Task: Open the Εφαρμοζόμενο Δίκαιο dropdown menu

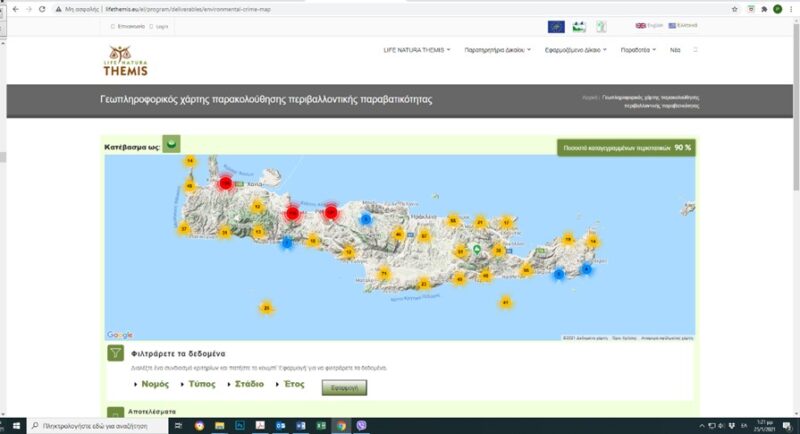Action: pyautogui.click(x=576, y=50)
